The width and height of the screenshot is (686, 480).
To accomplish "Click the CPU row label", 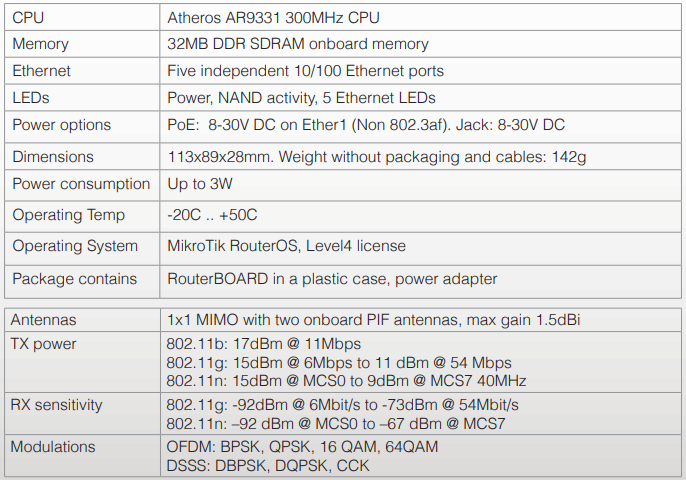I will (x=29, y=18).
